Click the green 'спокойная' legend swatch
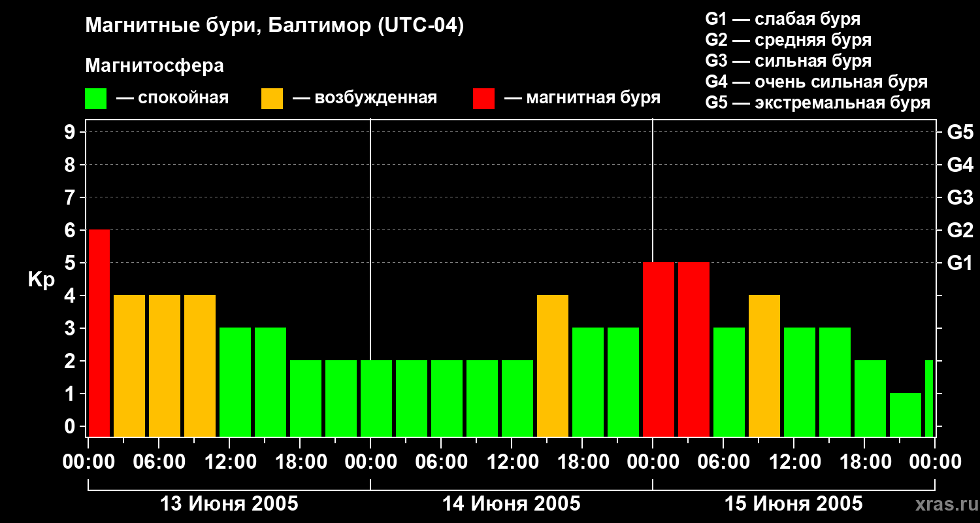The height and width of the screenshot is (523, 980). (95, 99)
